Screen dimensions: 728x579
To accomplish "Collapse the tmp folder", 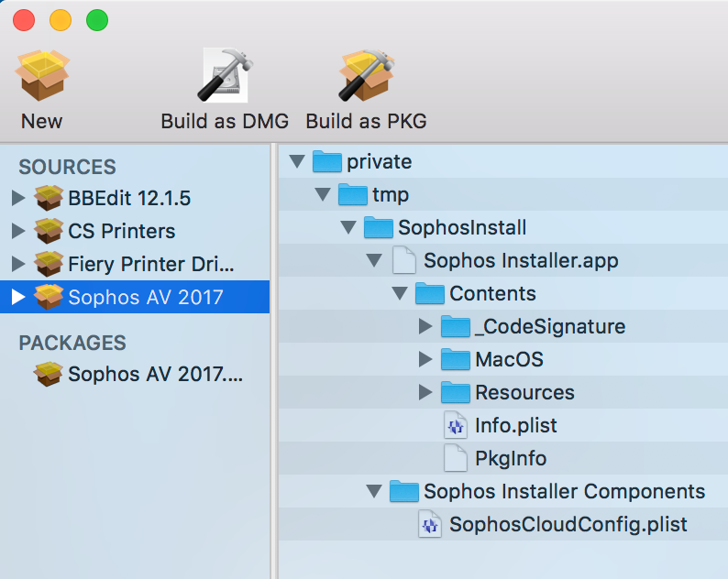I will pos(323,194).
